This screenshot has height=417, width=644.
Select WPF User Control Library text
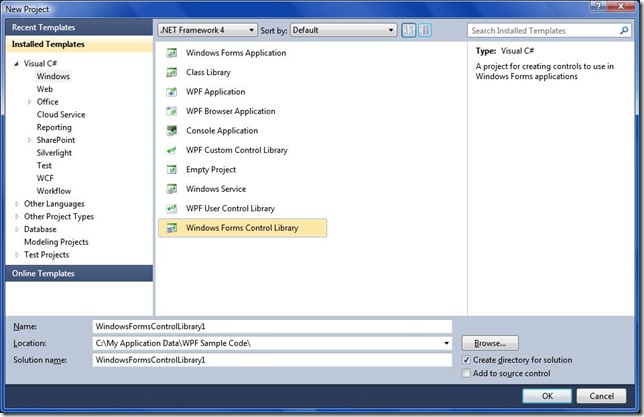[x=230, y=209]
